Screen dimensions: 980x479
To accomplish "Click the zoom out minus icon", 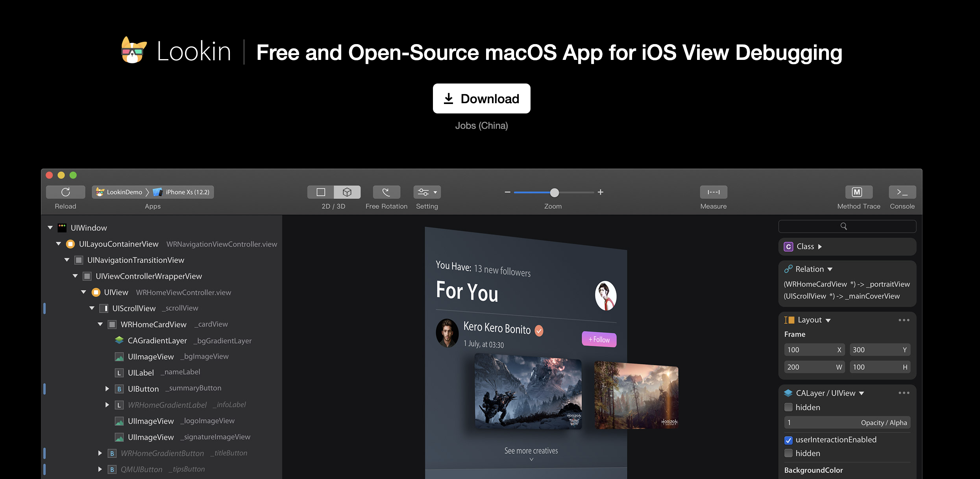I will point(507,192).
